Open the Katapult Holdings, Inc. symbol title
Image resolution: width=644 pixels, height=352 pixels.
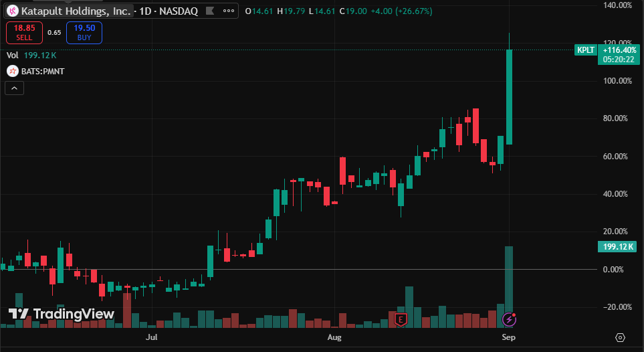[76, 11]
